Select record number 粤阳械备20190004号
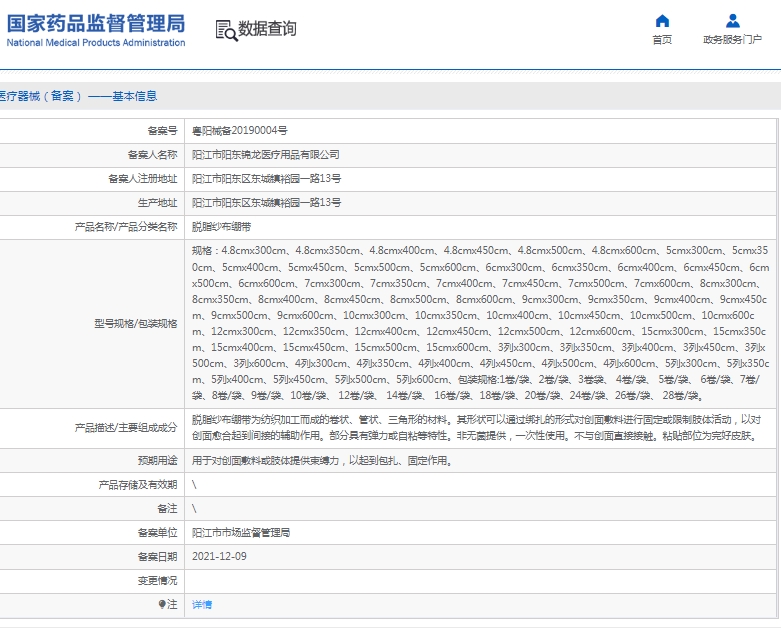781x629 pixels. click(240, 130)
